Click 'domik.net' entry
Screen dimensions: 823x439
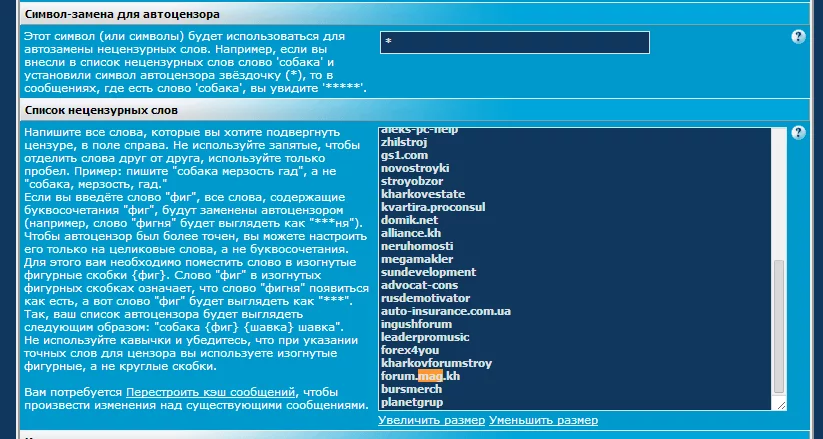[x=409, y=220]
